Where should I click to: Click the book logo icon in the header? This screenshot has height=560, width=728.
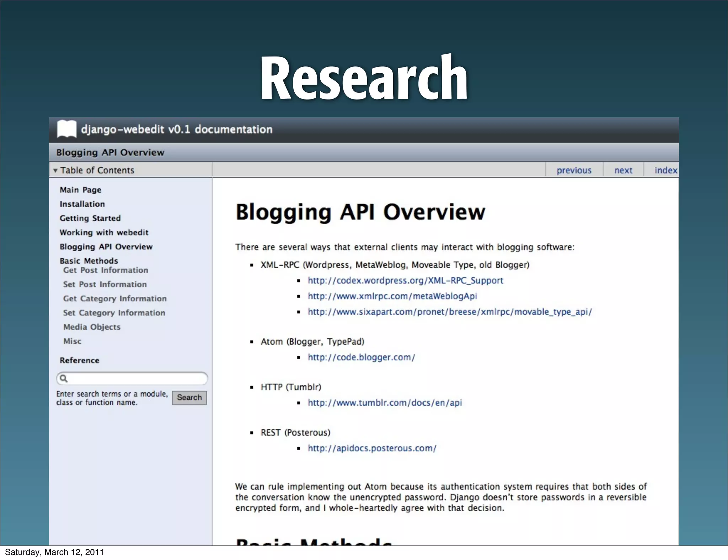pos(66,129)
